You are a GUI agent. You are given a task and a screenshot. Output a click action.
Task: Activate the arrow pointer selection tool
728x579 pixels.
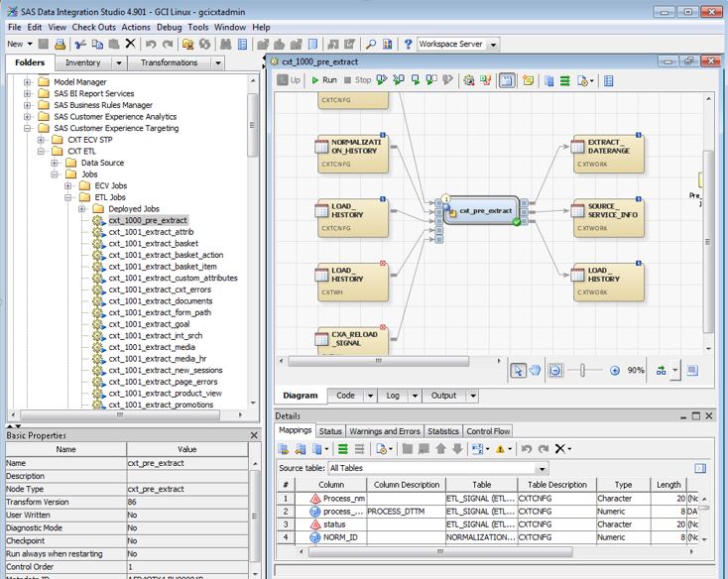point(518,370)
